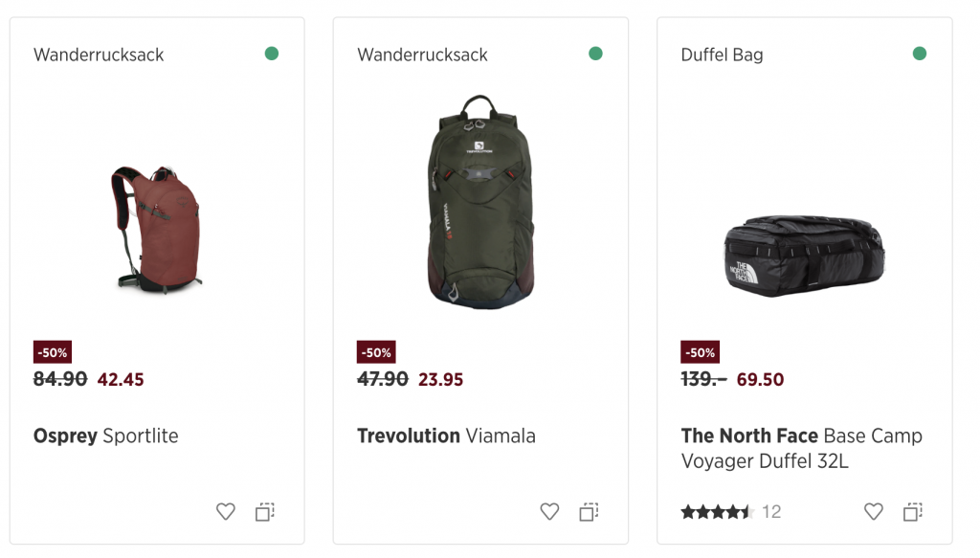
Task: Compare the North Face Voyager Duffel
Action: coord(913,512)
